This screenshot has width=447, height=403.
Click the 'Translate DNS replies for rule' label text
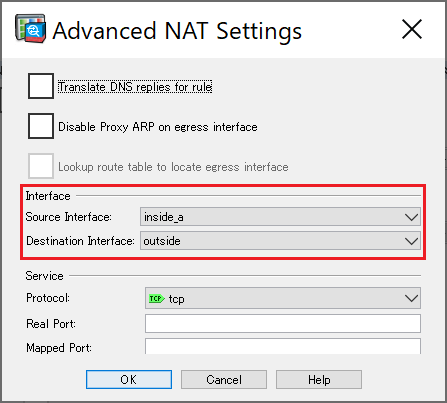pyautogui.click(x=135, y=87)
